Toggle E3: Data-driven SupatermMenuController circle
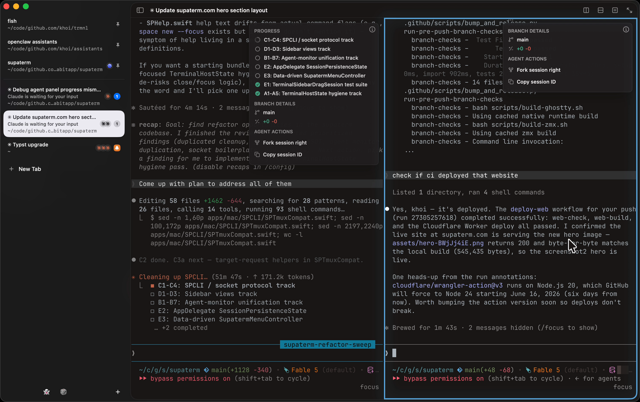The image size is (640, 402). [258, 76]
